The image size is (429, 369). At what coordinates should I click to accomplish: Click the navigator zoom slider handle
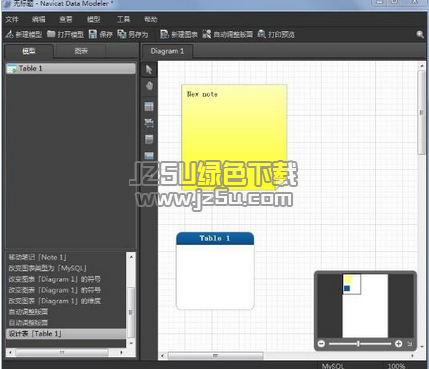[x=358, y=344]
